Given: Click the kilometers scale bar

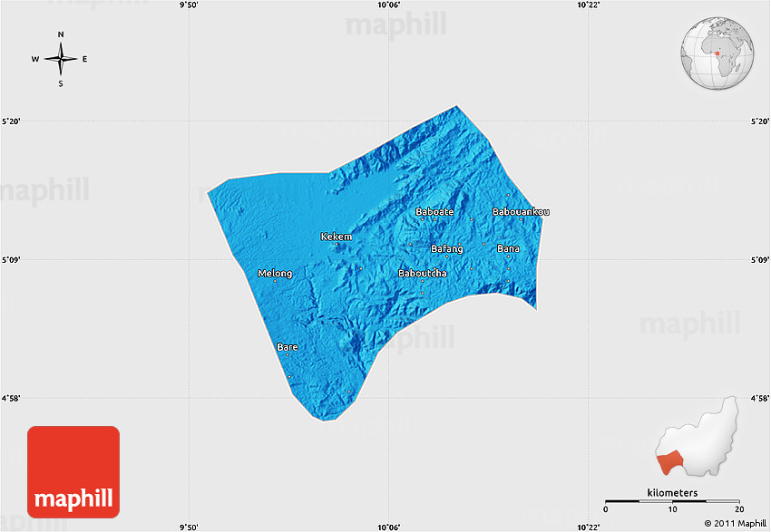Looking at the screenshot, I should tap(672, 500).
